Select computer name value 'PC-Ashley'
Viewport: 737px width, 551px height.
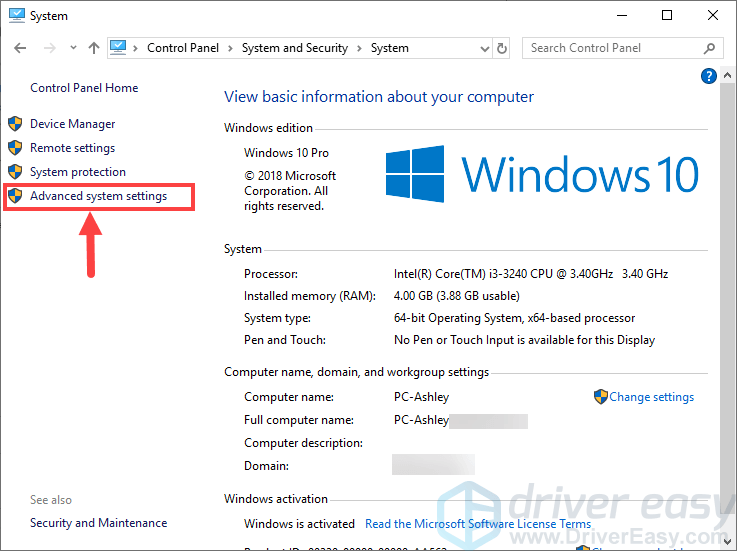click(422, 397)
